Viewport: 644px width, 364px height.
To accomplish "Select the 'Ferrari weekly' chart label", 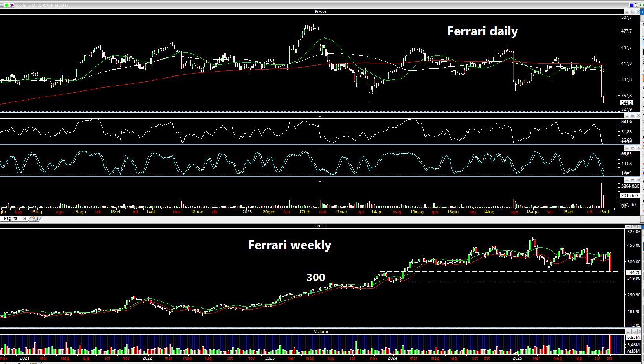I will 290,245.
